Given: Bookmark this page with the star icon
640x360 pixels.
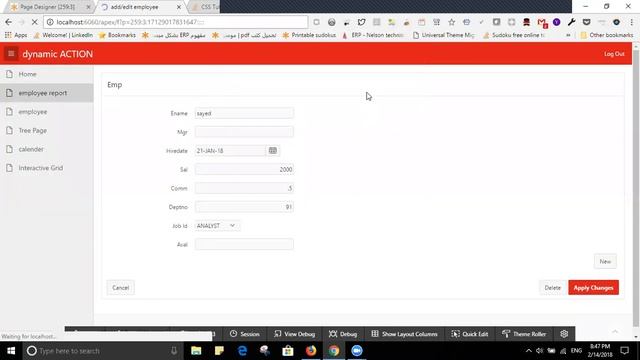Looking at the screenshot, I should pyautogui.click(x=451, y=22).
